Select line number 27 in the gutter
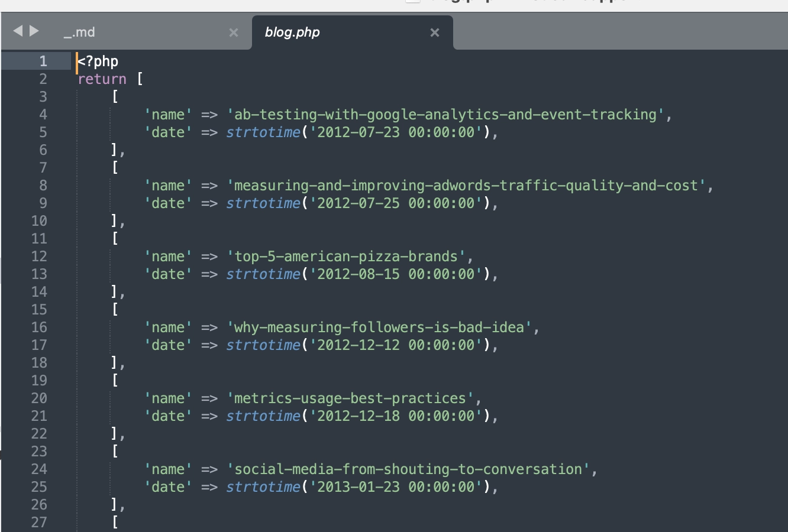This screenshot has height=532, width=788. pos(40,522)
